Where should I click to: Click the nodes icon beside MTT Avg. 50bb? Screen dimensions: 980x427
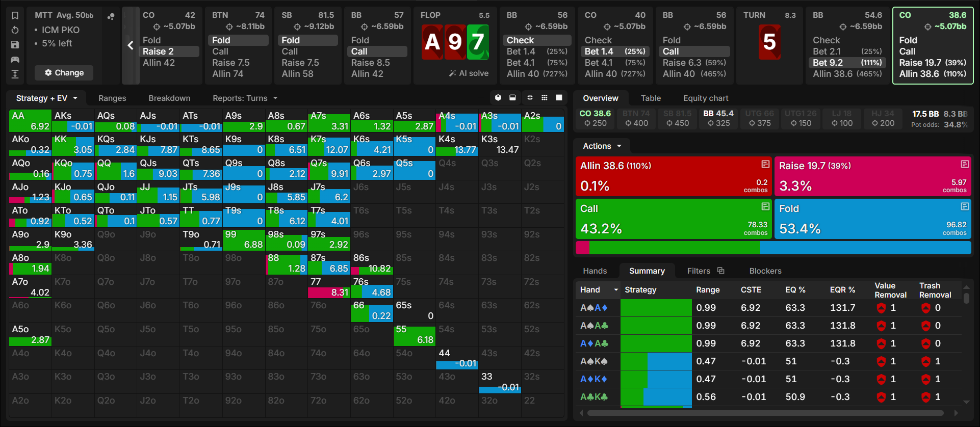(x=111, y=16)
